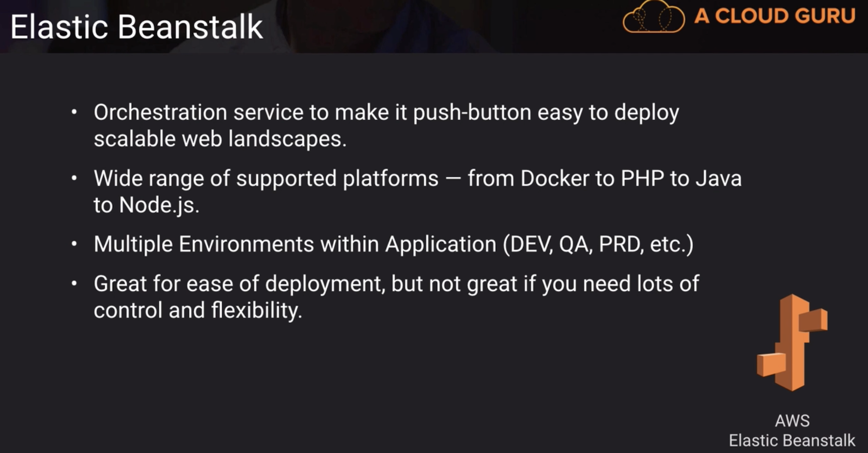868x453 pixels.
Task: Click the "Node.js" text
Action: 159,205
